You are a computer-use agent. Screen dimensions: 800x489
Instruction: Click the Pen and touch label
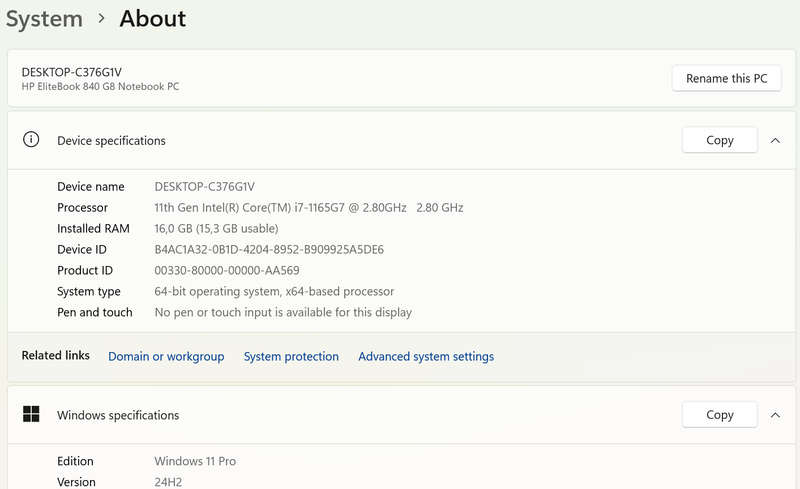(x=94, y=312)
